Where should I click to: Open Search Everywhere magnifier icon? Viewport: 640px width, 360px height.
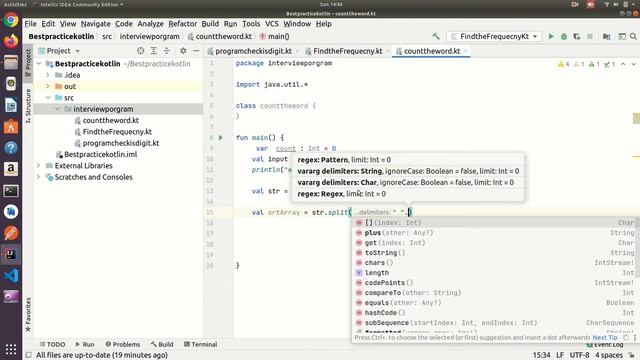(633, 36)
